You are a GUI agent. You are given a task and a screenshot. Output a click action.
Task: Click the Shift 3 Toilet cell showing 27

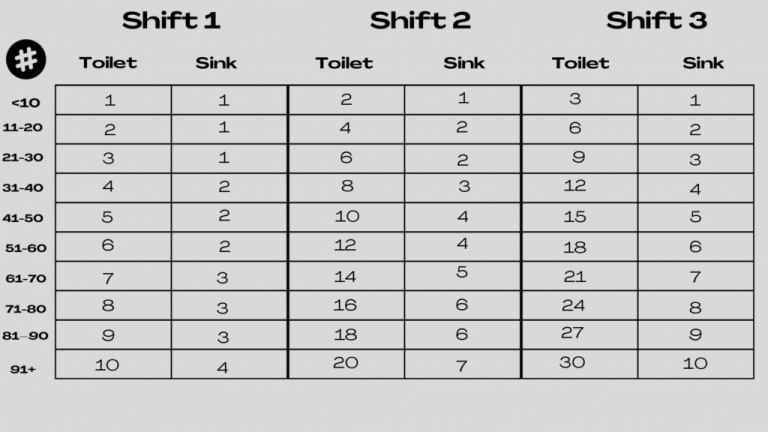[x=573, y=333]
